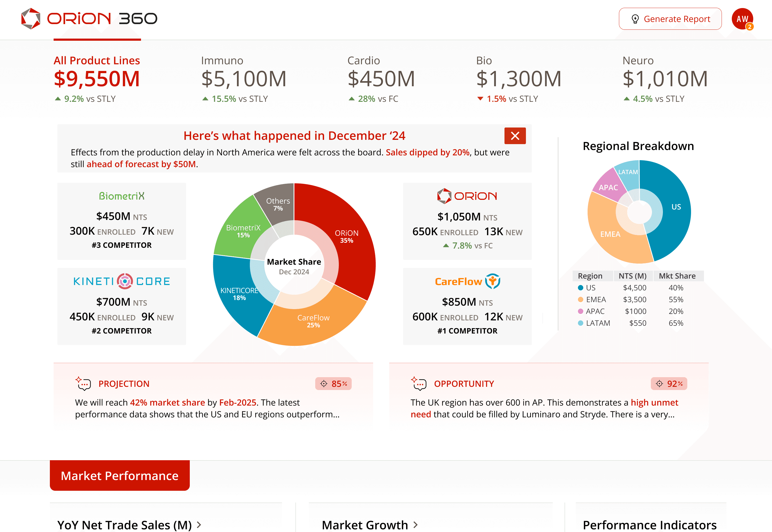Click the US legend color dot
The width and height of the screenshot is (772, 532).
coord(580,288)
